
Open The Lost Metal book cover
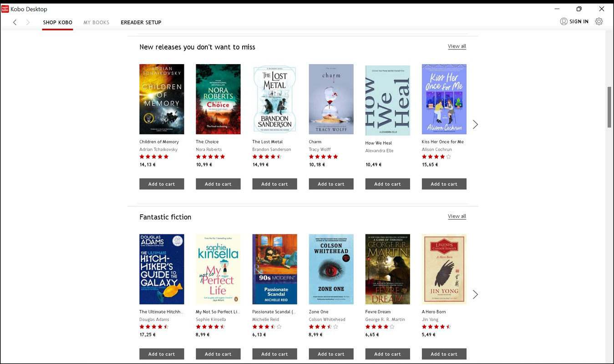(x=274, y=99)
